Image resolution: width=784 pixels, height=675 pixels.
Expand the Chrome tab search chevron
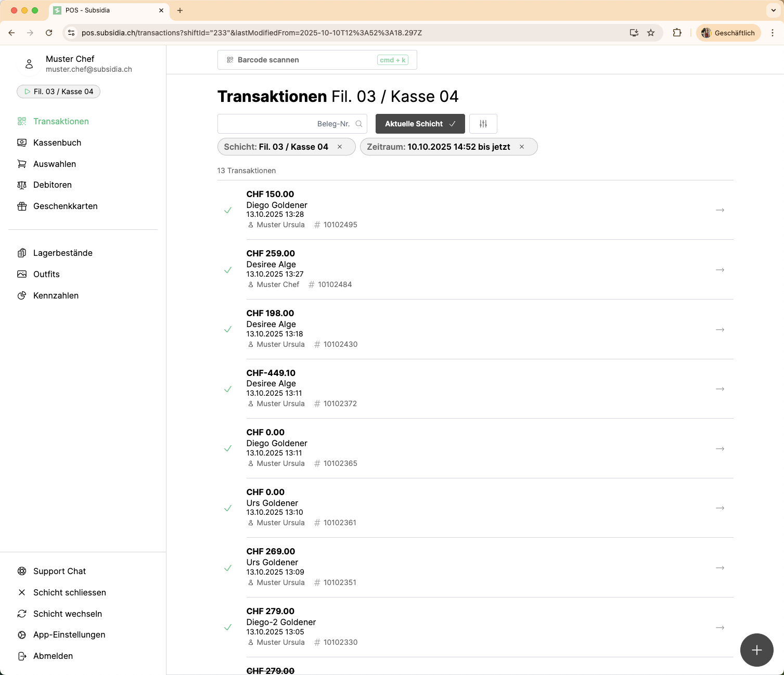coord(773,10)
